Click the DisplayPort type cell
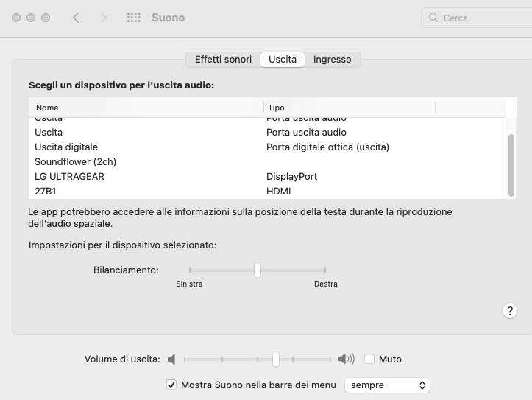 pyautogui.click(x=292, y=177)
